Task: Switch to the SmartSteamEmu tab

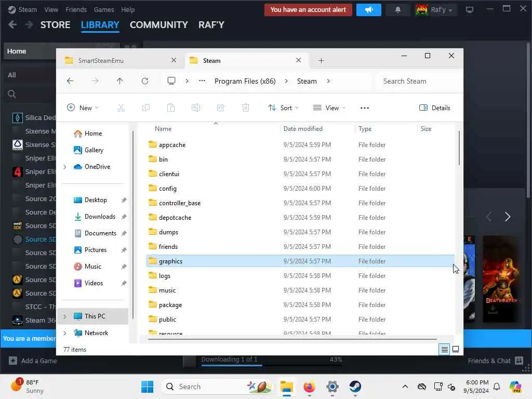Action: 121,60
